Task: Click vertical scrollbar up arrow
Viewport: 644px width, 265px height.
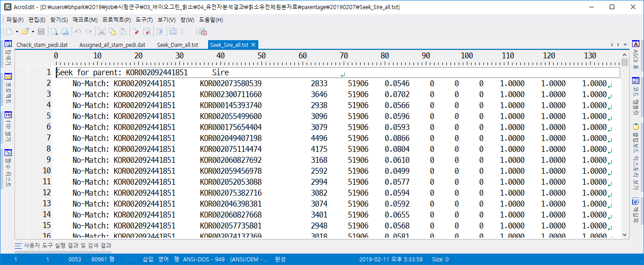Action: pyautogui.click(x=625, y=55)
